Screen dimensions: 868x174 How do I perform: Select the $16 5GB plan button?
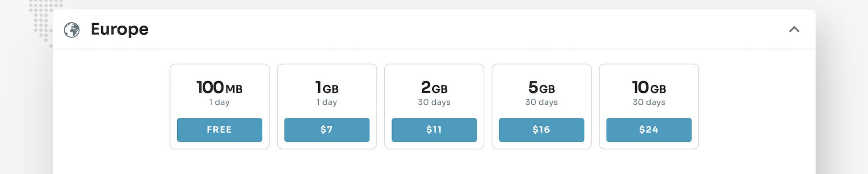(541, 130)
